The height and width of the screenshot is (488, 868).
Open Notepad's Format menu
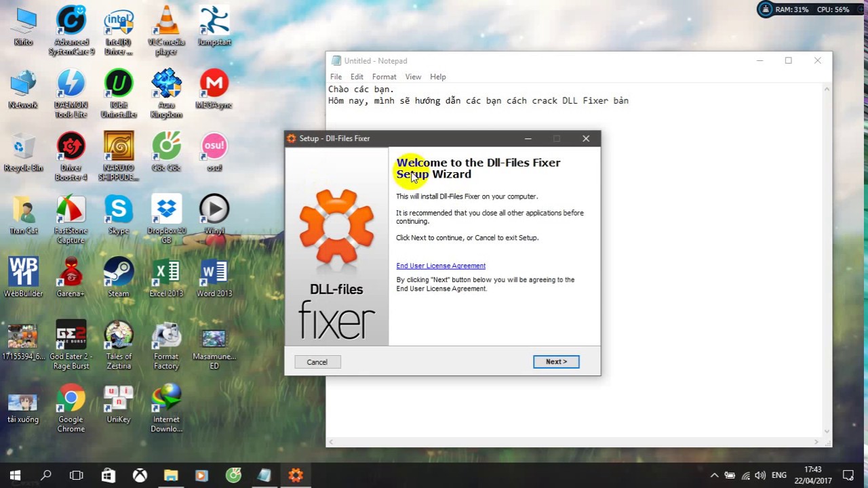click(x=384, y=77)
